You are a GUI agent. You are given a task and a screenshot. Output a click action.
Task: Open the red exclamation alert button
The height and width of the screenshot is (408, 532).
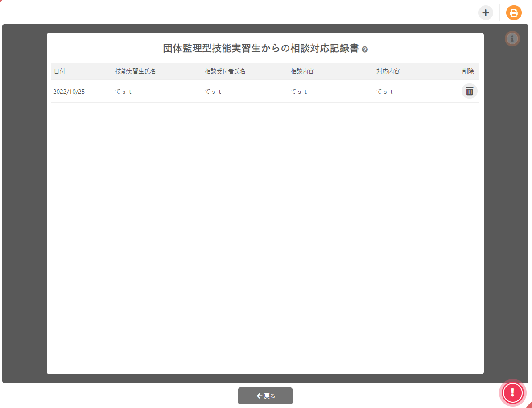(512, 392)
